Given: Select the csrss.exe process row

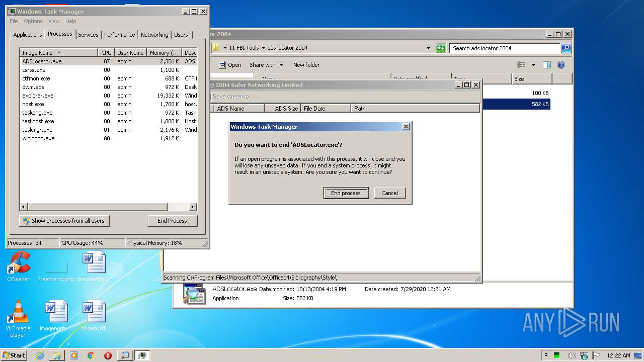Looking at the screenshot, I should [108, 70].
